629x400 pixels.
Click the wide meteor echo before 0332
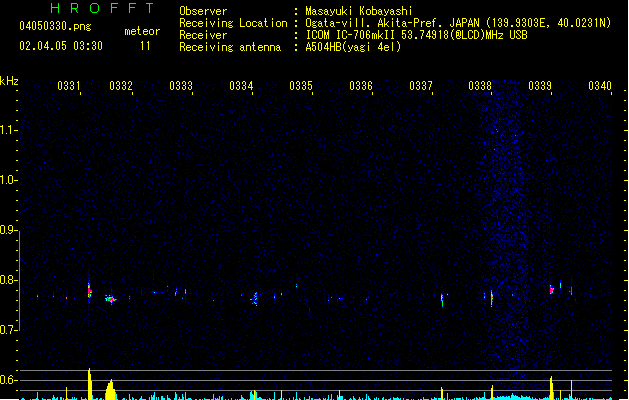tap(110, 298)
